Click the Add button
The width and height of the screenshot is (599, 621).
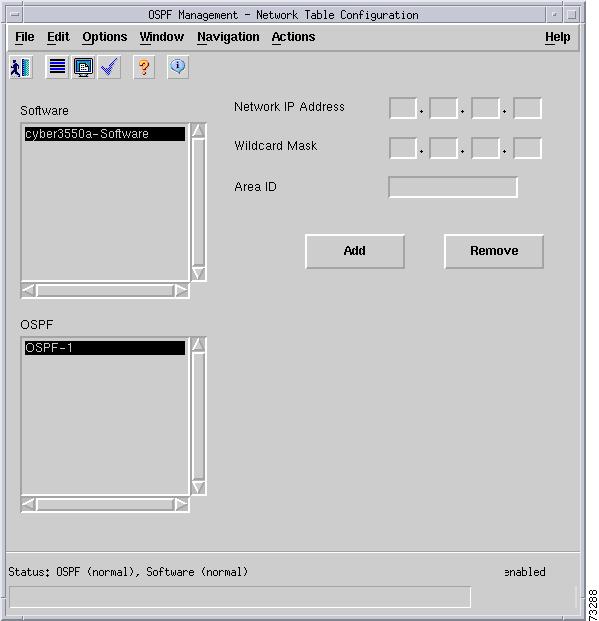[355, 251]
